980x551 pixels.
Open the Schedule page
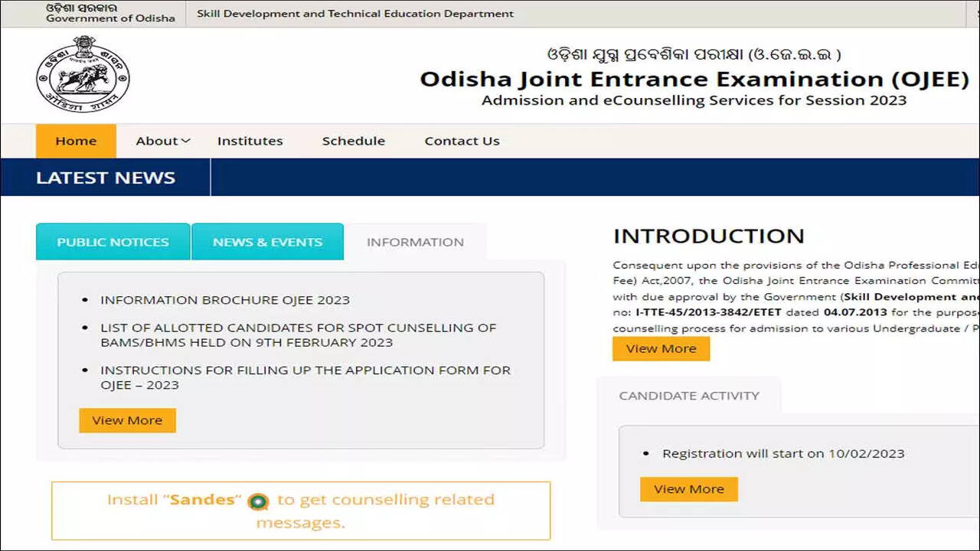tap(353, 141)
